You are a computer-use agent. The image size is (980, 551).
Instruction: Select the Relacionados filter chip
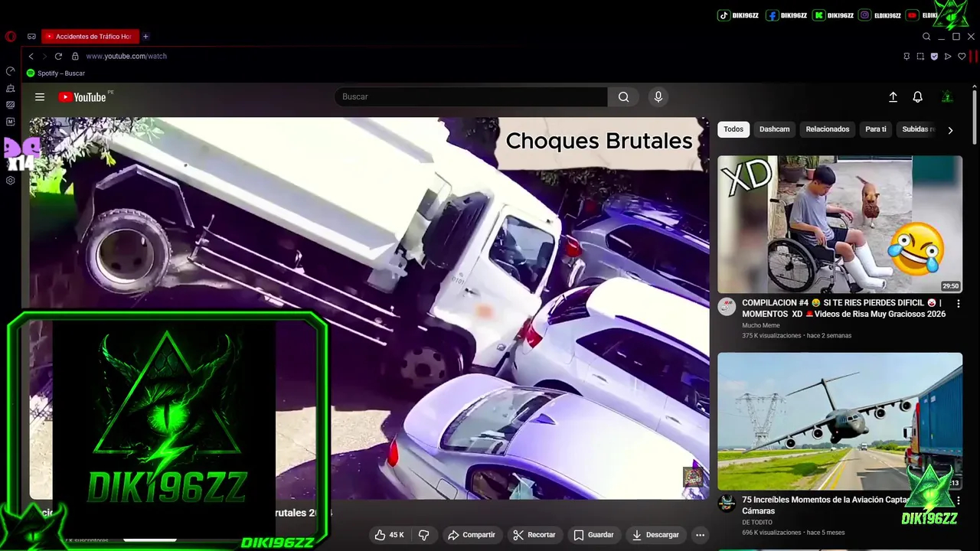pyautogui.click(x=828, y=129)
